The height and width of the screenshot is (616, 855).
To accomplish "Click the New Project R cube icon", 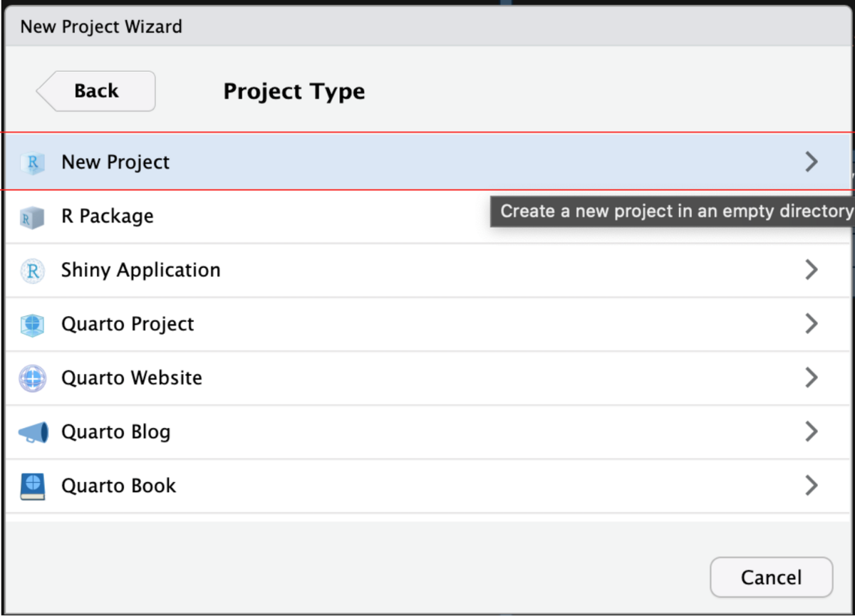I will pyautogui.click(x=32, y=163).
